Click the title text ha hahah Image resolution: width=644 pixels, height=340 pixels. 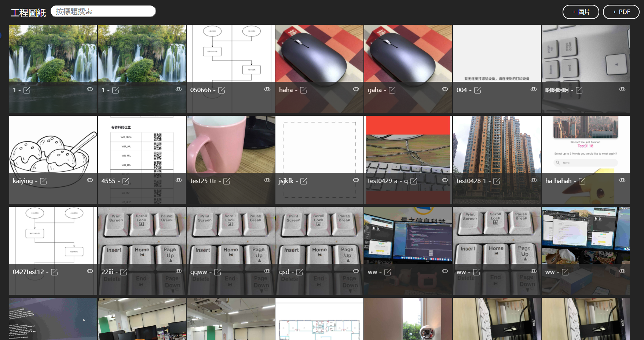tap(558, 181)
